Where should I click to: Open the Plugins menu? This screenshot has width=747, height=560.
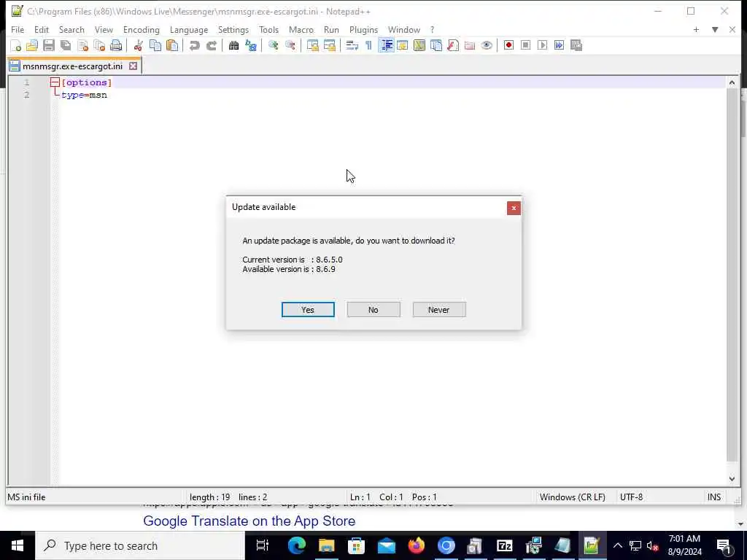[x=363, y=29]
